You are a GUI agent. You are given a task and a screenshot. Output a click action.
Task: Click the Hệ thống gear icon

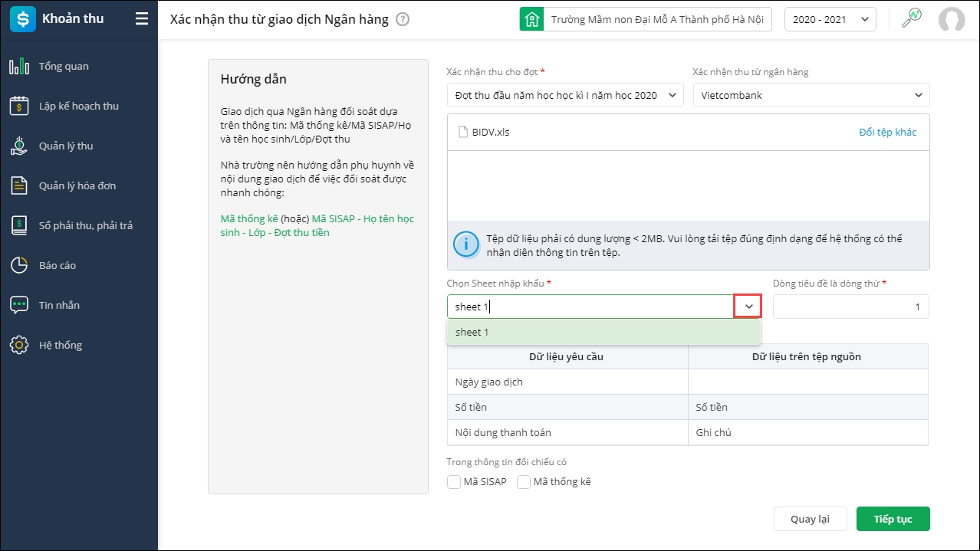pos(19,346)
